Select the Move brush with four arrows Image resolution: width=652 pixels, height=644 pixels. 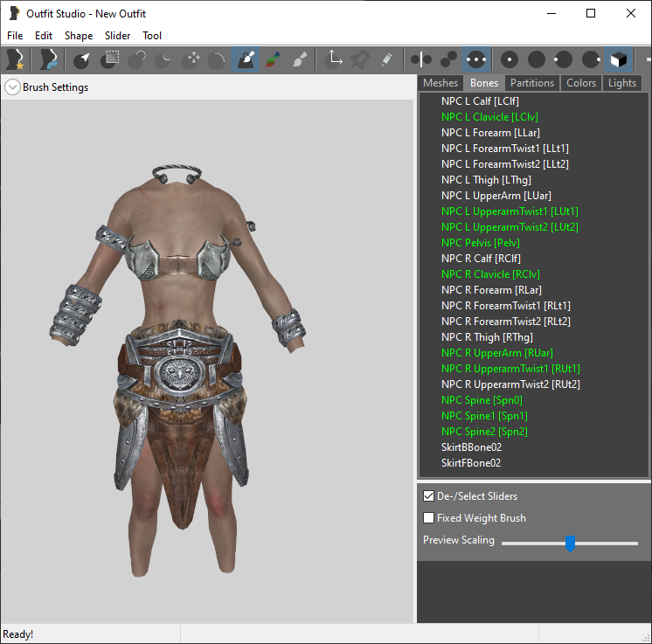(191, 59)
